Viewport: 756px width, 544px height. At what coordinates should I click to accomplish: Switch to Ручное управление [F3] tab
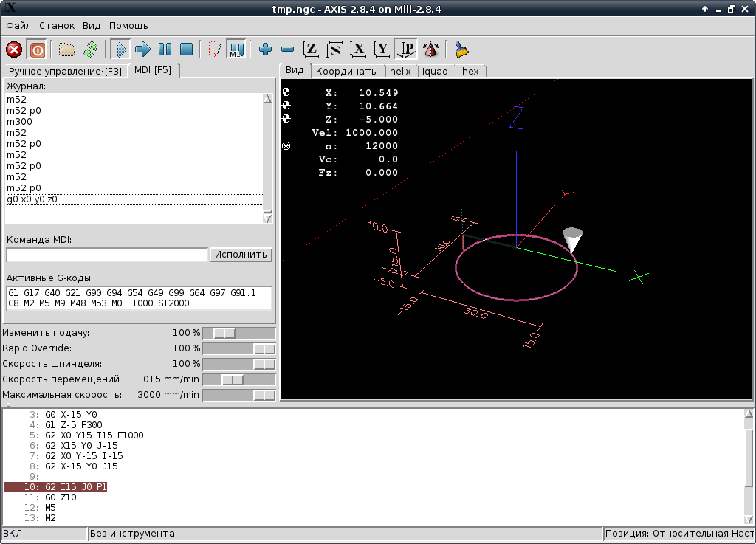pos(65,71)
